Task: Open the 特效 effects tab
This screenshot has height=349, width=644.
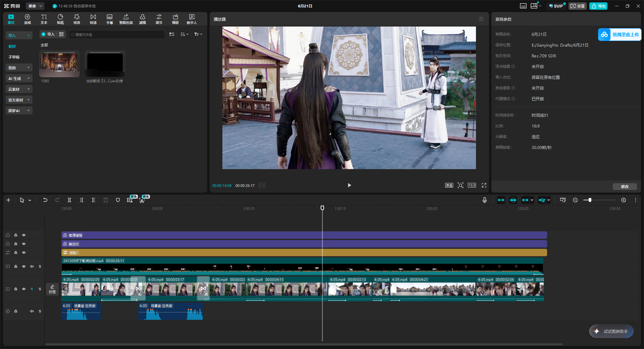Action: point(77,19)
